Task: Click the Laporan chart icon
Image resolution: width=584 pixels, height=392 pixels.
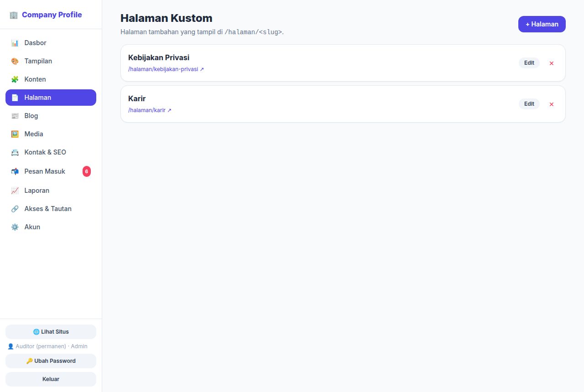Action: [x=15, y=191]
